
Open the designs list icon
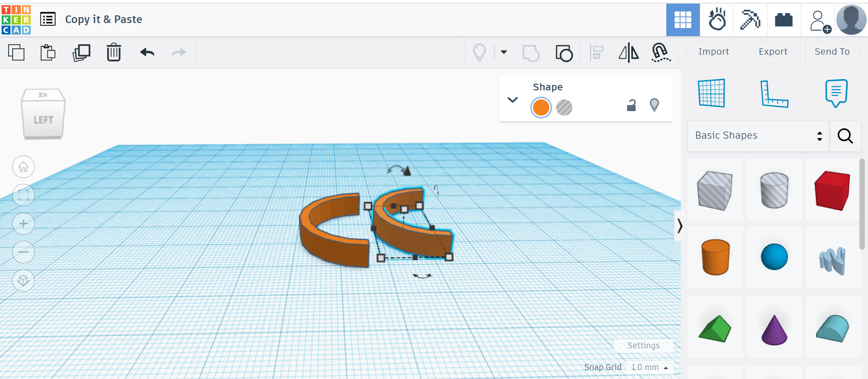48,19
